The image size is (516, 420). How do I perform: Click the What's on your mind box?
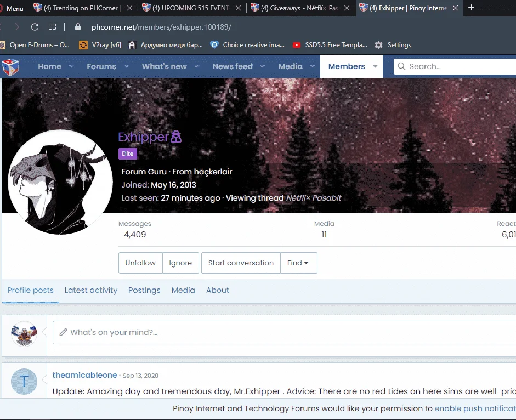[285, 332]
